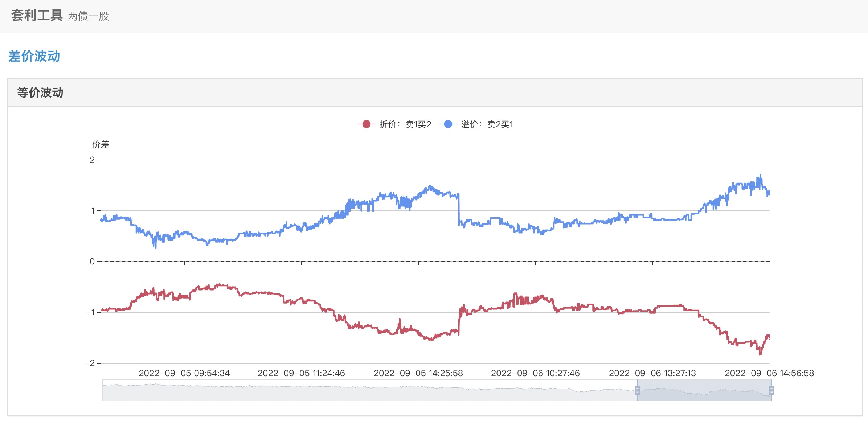Click the red legend circle marker

pos(366,124)
